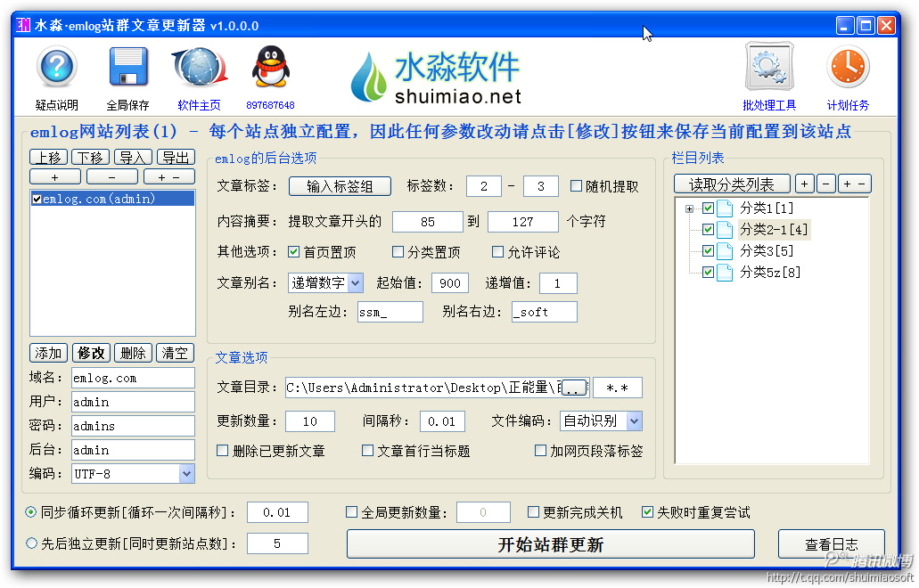Browse article folder with the .. button
This screenshot has width=919, height=588.
tap(574, 388)
